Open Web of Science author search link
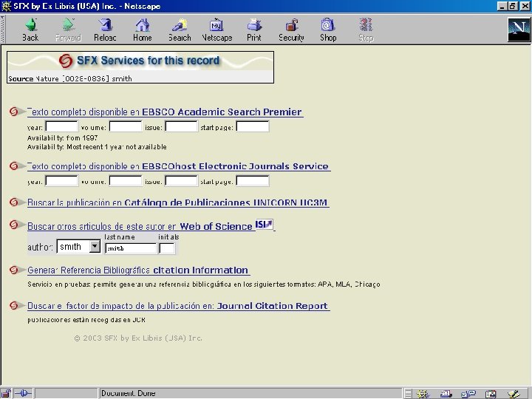Image resolution: width=532 pixels, height=399 pixels. 141,226
